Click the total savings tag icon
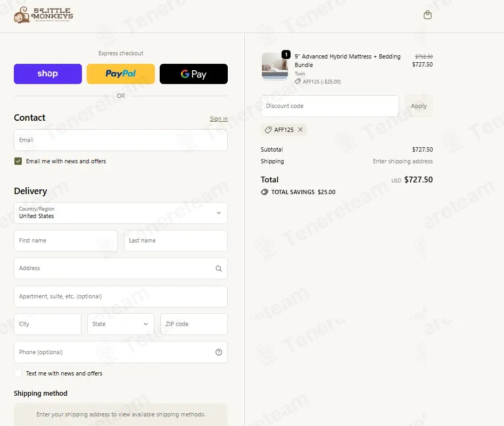The height and width of the screenshot is (426, 504). coord(265,192)
